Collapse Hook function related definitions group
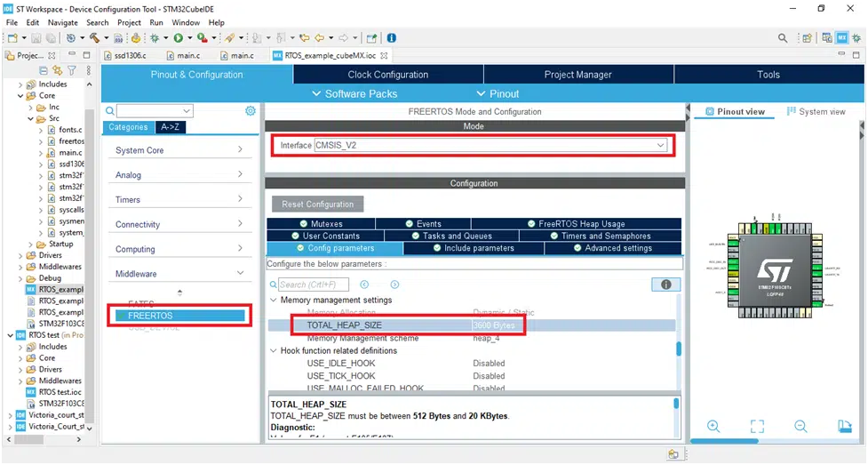This screenshot has height=465, width=868. 273,351
